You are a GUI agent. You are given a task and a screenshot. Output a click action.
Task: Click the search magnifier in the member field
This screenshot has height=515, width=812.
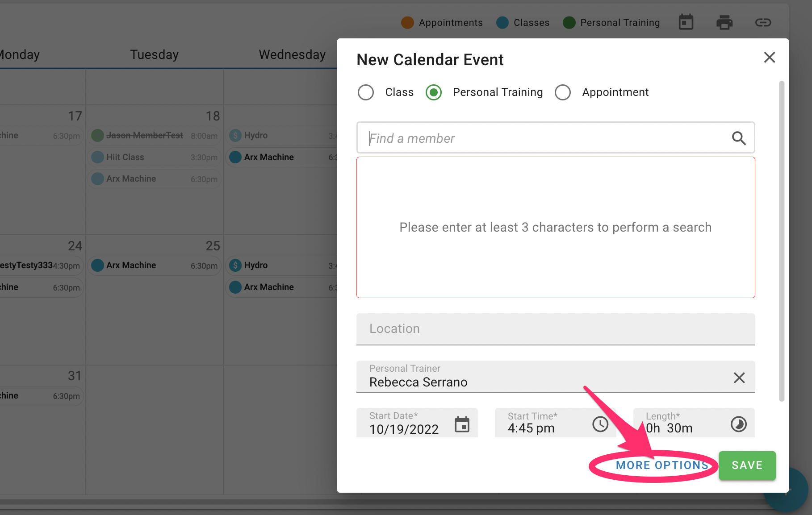pos(739,138)
